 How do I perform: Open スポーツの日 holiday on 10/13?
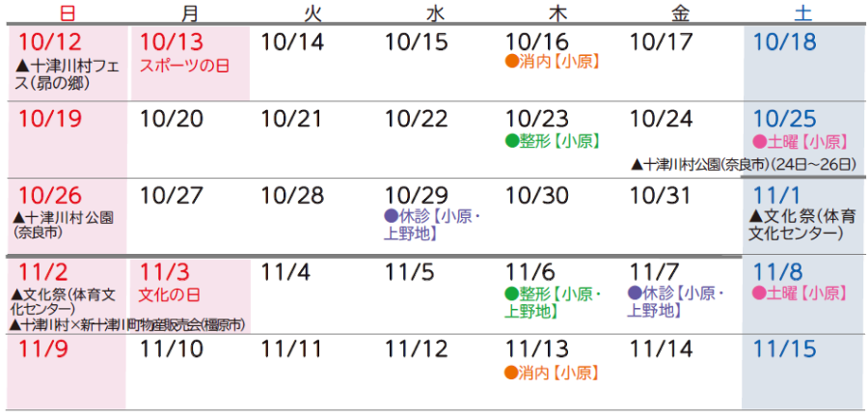coord(185,65)
